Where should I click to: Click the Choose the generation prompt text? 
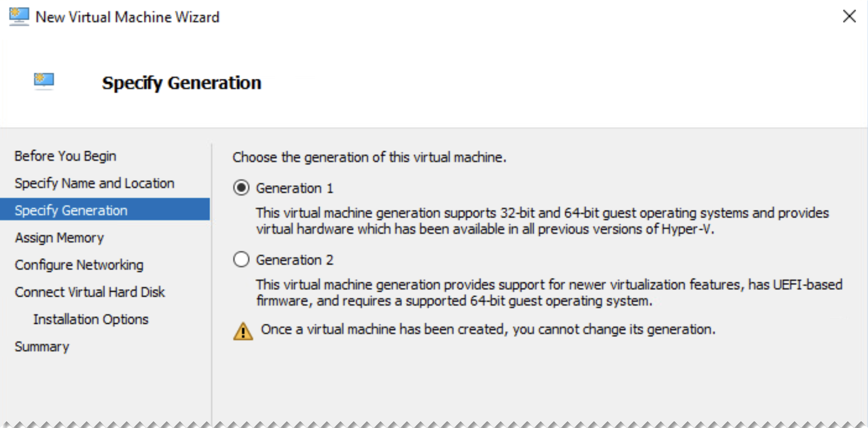tap(370, 157)
